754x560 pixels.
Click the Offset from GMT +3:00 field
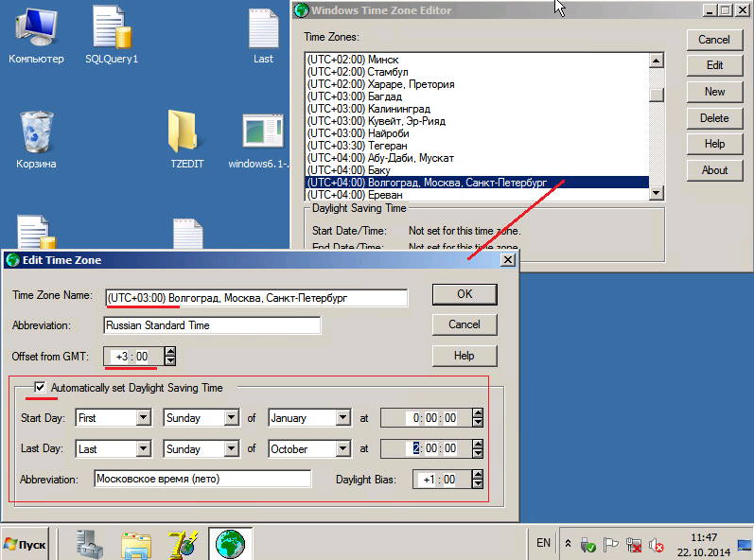pos(134,357)
